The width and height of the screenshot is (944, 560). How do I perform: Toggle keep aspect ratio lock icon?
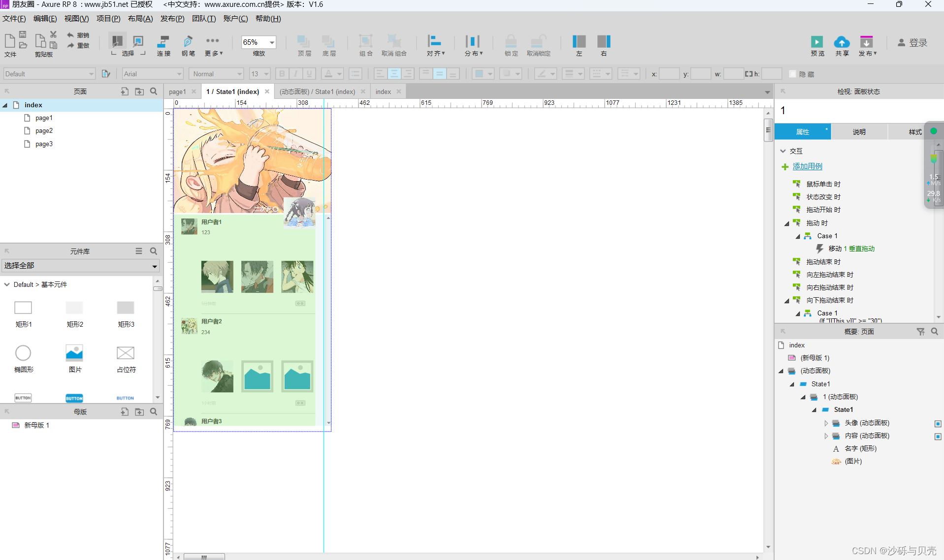(749, 74)
